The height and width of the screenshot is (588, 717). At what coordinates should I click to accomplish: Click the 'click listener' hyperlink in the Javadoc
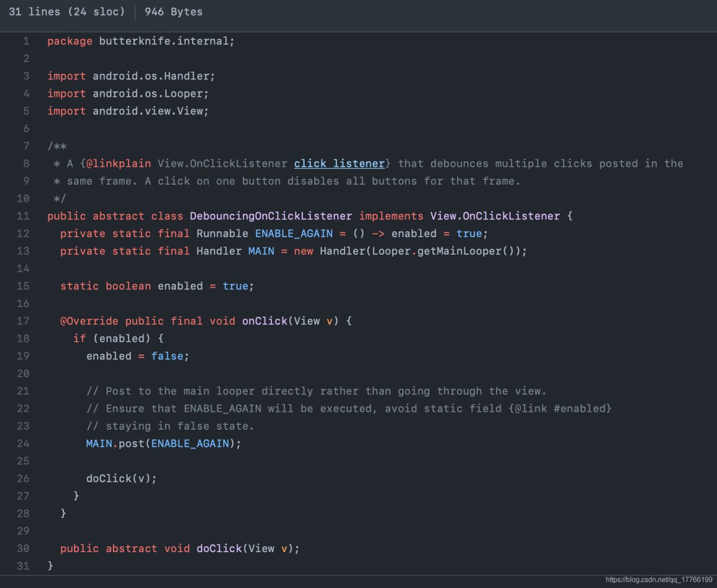339,163
